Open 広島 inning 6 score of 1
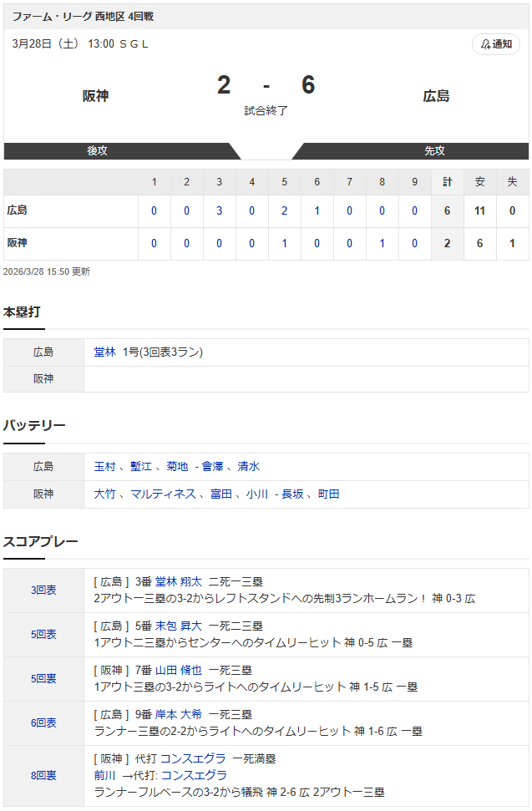 tap(317, 210)
